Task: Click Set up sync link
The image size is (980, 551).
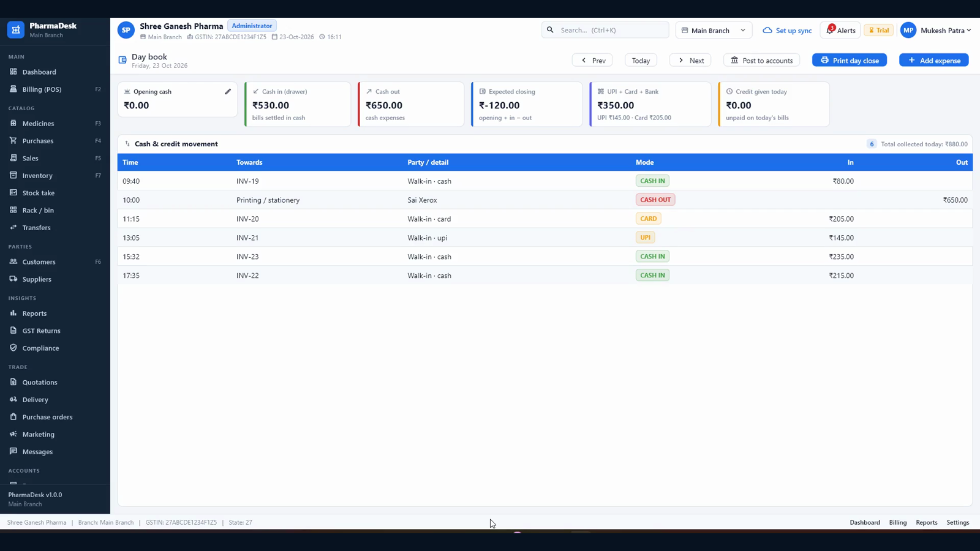Action: pyautogui.click(x=787, y=30)
